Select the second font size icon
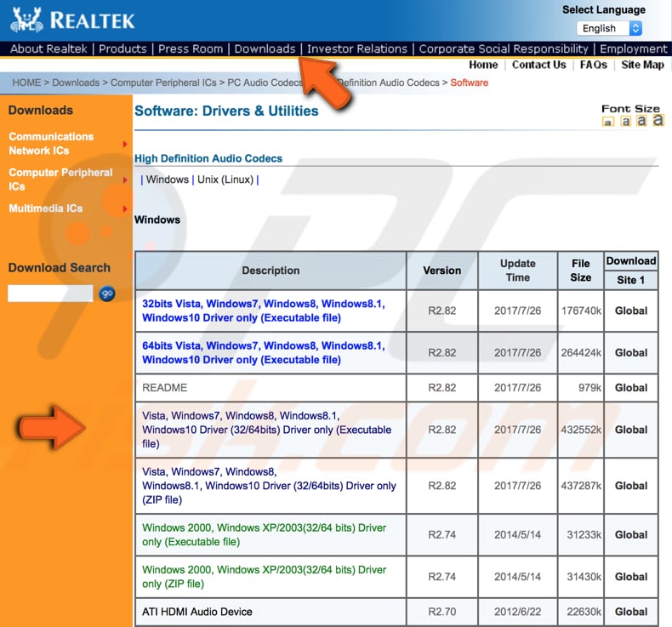The width and height of the screenshot is (672, 627). (x=626, y=122)
